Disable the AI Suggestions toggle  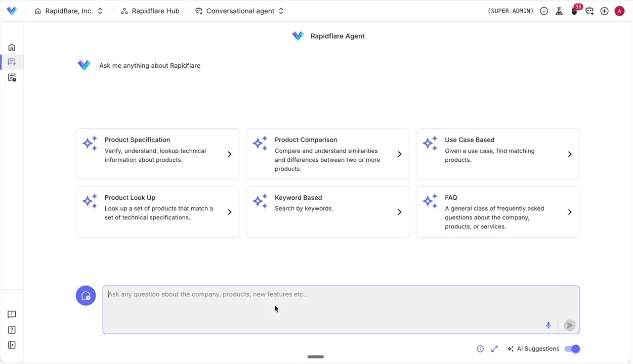click(572, 348)
